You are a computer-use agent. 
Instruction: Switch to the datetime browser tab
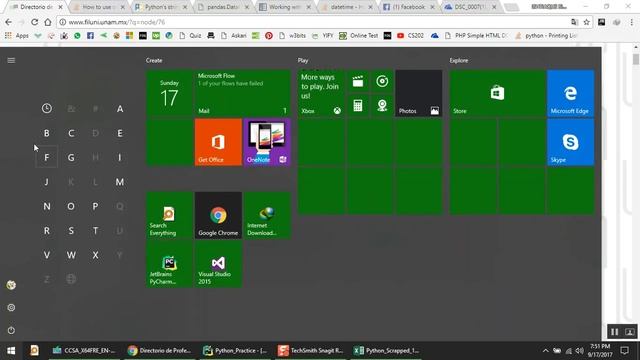[347, 7]
